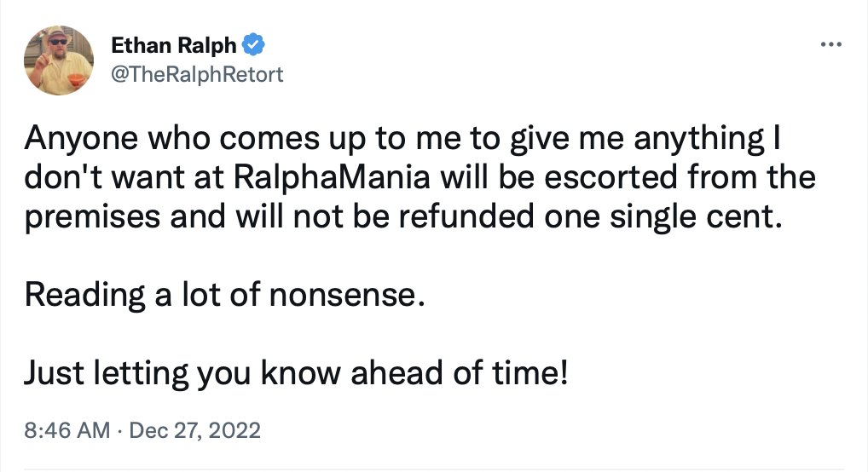The height and width of the screenshot is (472, 868).
Task: Click the word "premises" in the tweet
Action: 93,217
